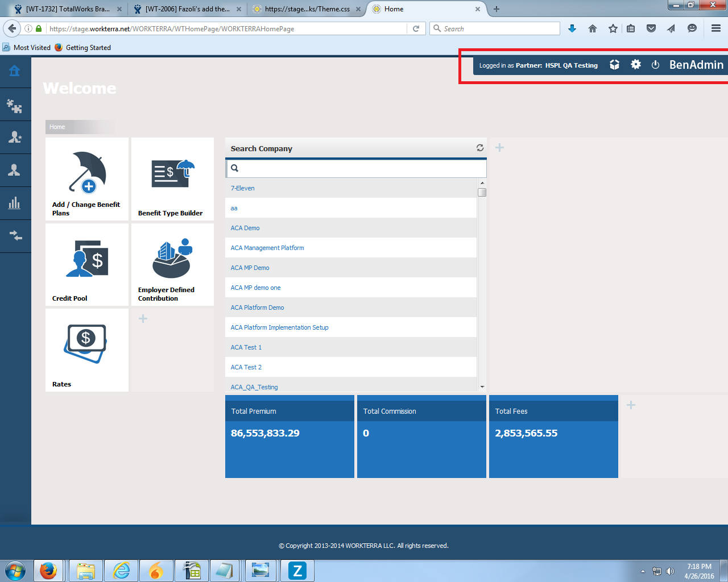Open ACA Management Platform link

(x=267, y=248)
